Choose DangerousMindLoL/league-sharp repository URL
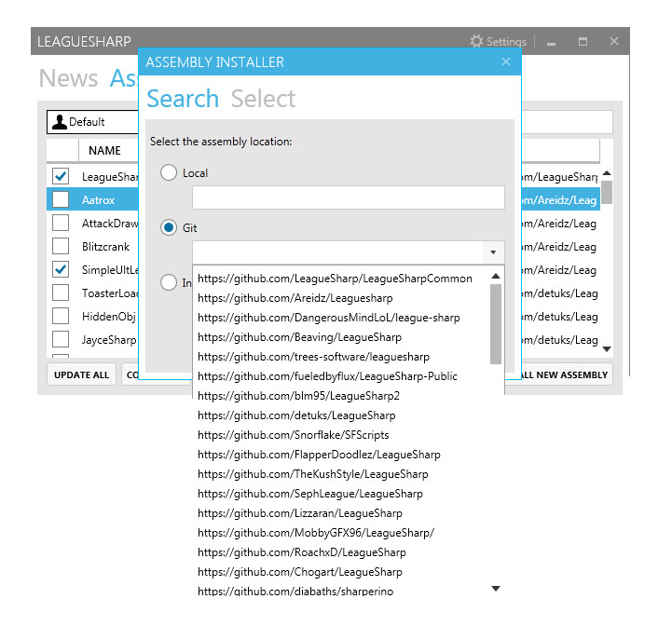This screenshot has height=626, width=672. click(x=329, y=318)
